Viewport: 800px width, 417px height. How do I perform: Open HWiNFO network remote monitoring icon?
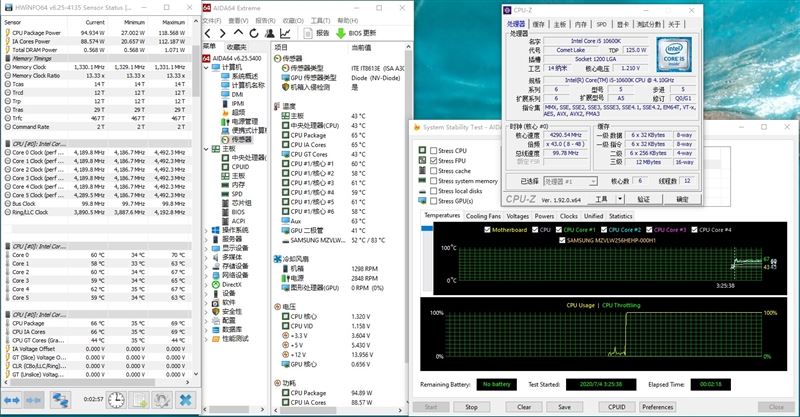point(61,400)
